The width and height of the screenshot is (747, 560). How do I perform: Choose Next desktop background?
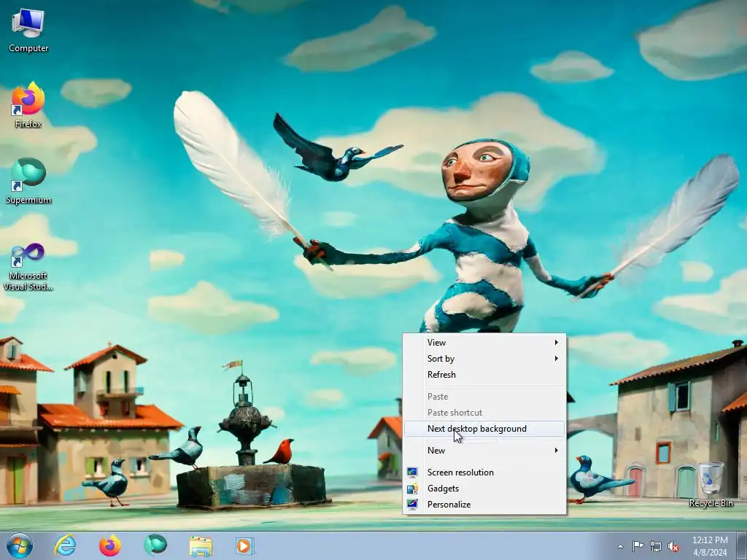[x=484, y=429]
